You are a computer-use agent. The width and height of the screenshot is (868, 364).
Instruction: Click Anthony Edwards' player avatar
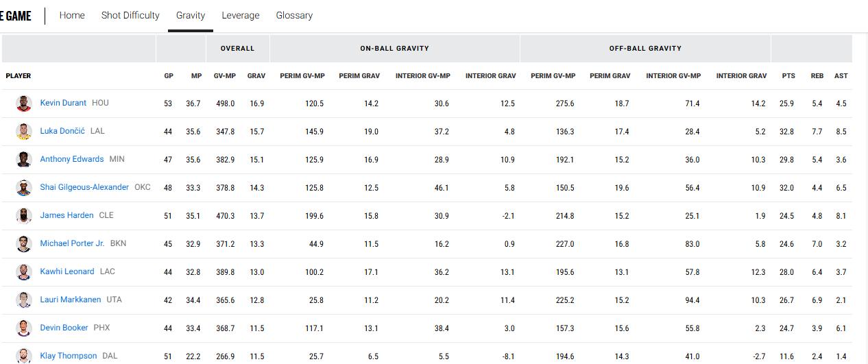[24, 160]
